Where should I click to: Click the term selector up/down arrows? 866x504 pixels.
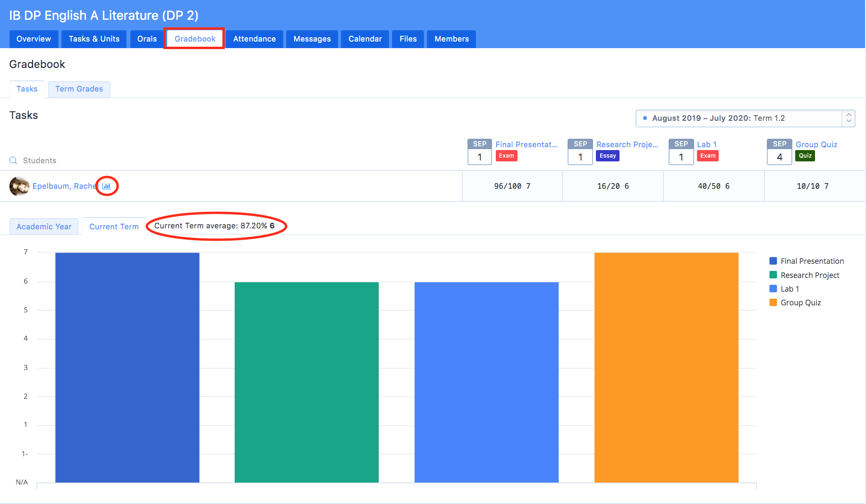click(849, 118)
